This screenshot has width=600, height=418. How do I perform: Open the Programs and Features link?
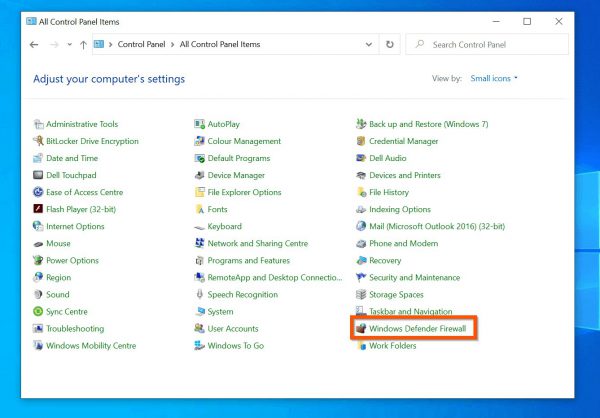[247, 261]
